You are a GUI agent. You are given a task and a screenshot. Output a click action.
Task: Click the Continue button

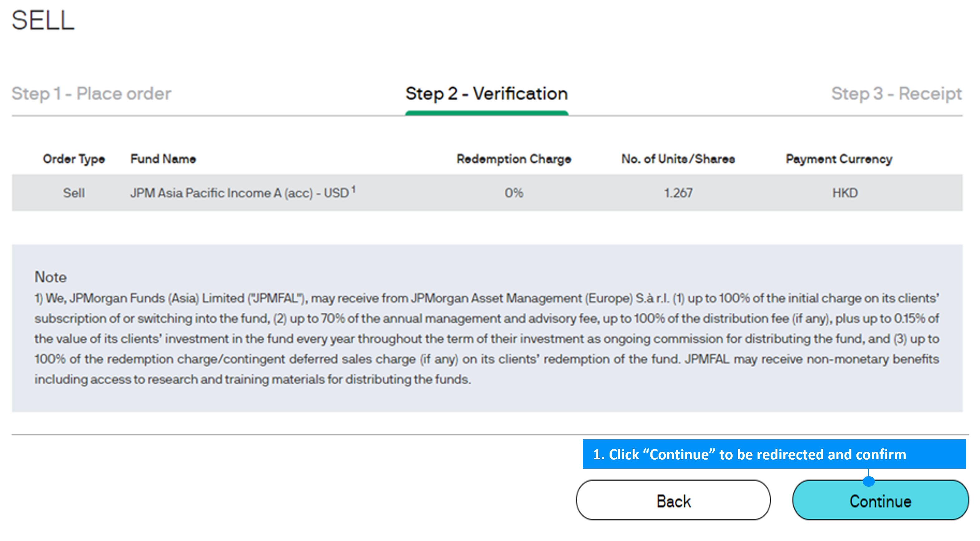(880, 500)
